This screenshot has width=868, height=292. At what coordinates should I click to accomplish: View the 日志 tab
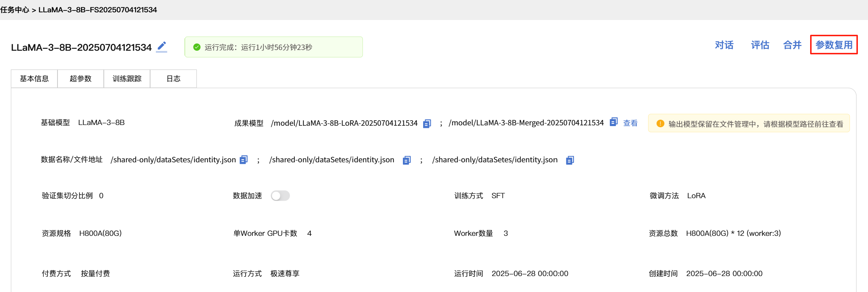(x=173, y=79)
